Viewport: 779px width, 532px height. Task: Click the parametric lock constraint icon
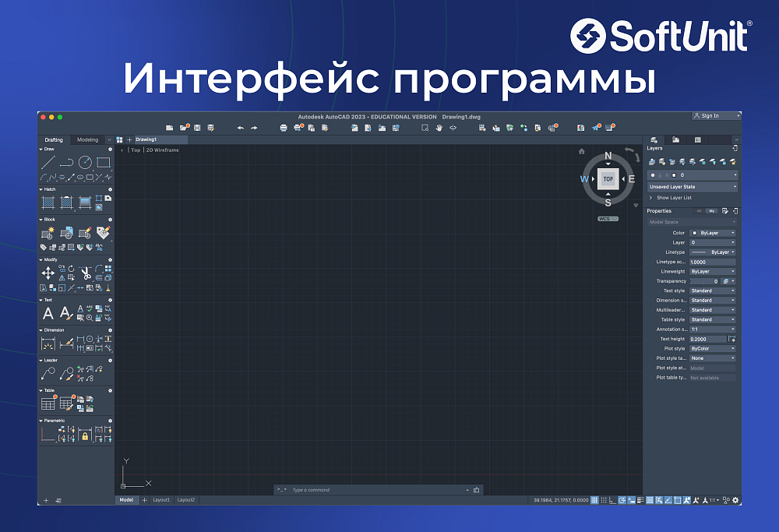[85, 435]
